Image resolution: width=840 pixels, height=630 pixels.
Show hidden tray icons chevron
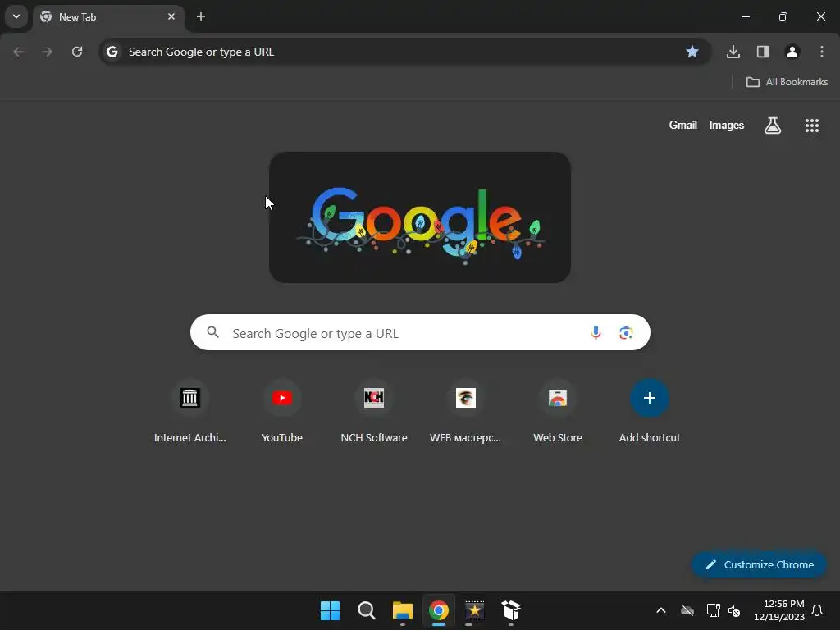click(661, 610)
